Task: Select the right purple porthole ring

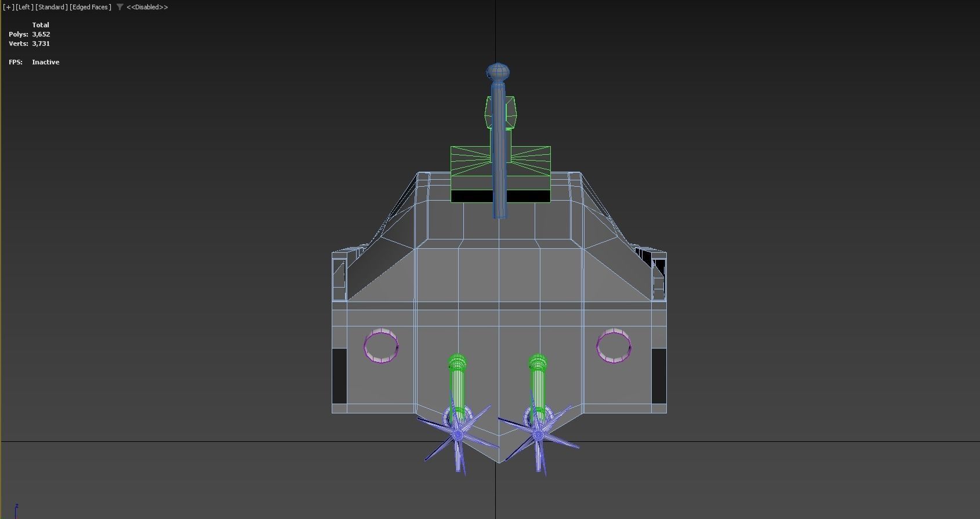Action: [x=614, y=346]
